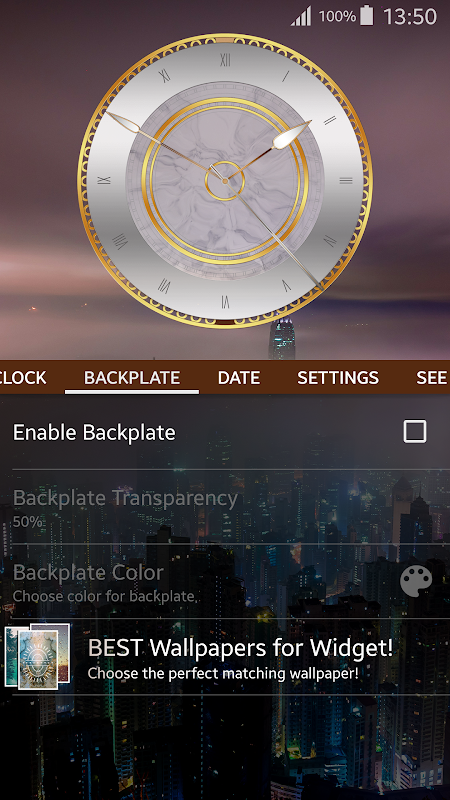450x800 pixels.
Task: Tap the signal strength icon
Action: click(301, 16)
